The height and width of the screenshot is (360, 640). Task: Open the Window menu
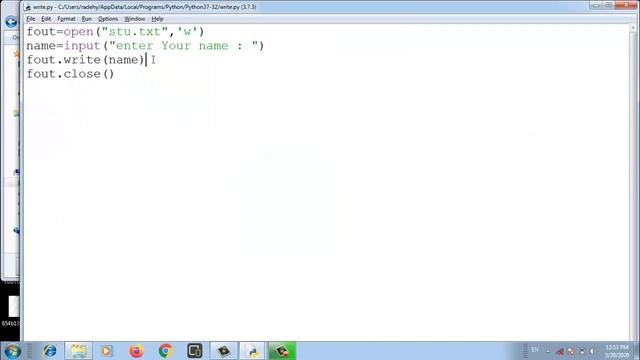[134, 19]
